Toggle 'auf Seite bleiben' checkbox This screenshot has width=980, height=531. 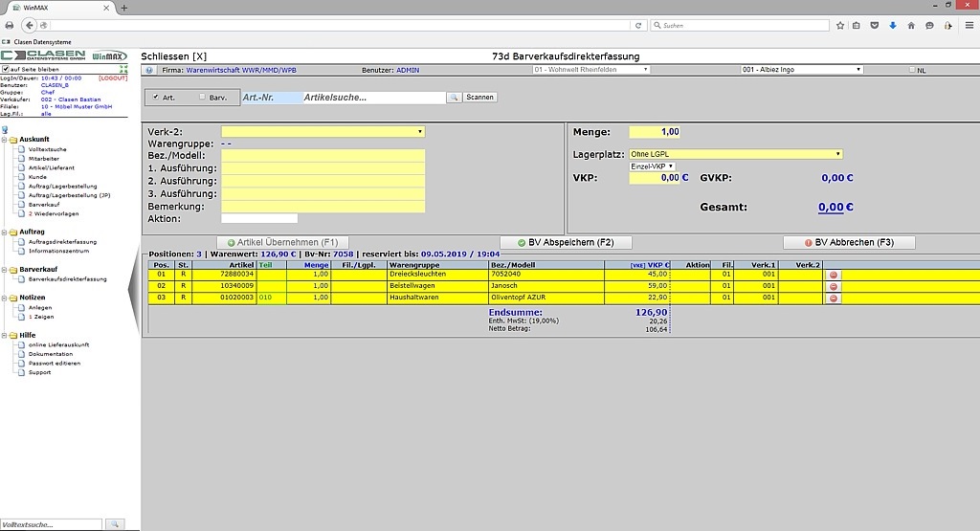6,69
